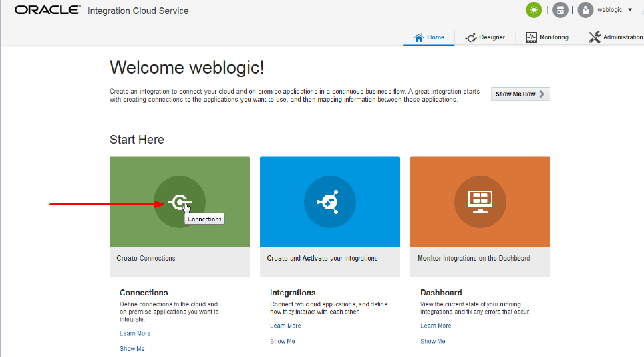The width and height of the screenshot is (644, 357).
Task: Click the green Connections circle icon
Action: (180, 201)
